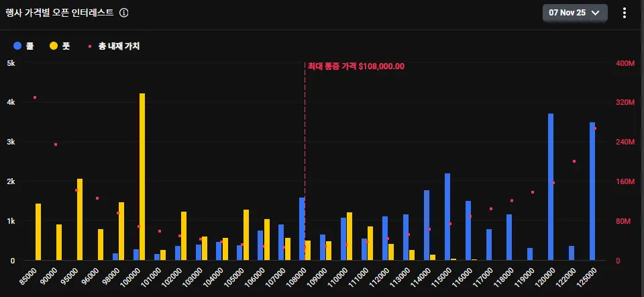
Task: Select the blue call bar at 115000
Action: coord(447,216)
